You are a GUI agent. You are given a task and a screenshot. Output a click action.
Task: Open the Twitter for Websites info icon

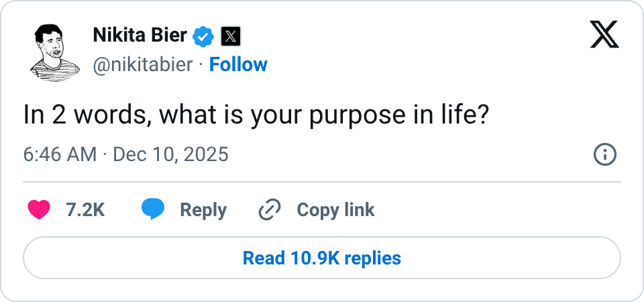click(605, 155)
